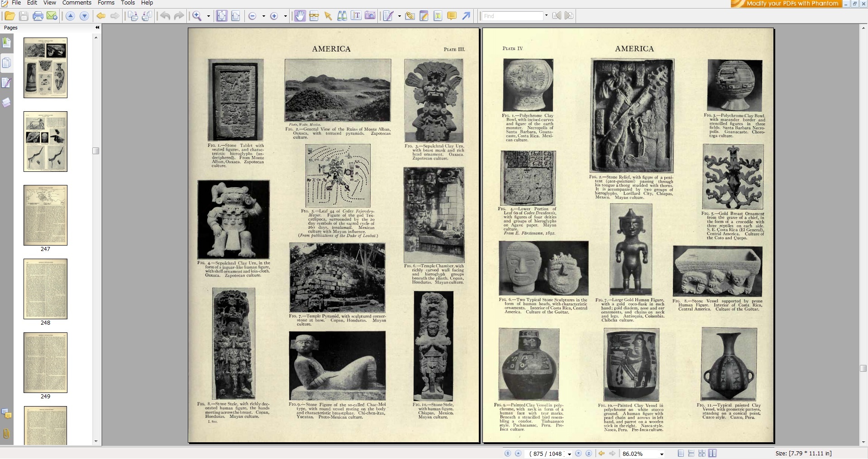Click the yellow Note comment tool
The height and width of the screenshot is (459, 868).
[x=452, y=16]
